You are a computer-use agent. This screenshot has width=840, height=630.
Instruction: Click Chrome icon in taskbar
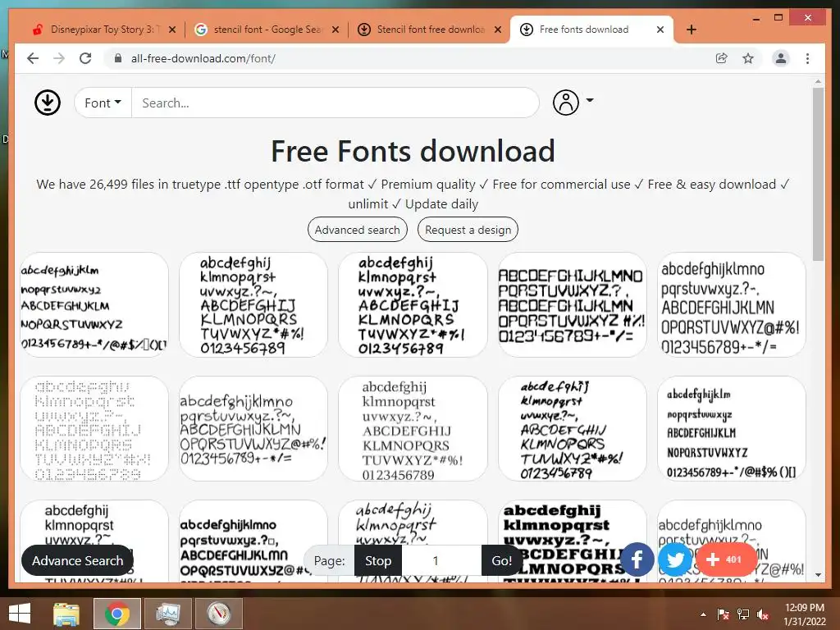pos(117,614)
